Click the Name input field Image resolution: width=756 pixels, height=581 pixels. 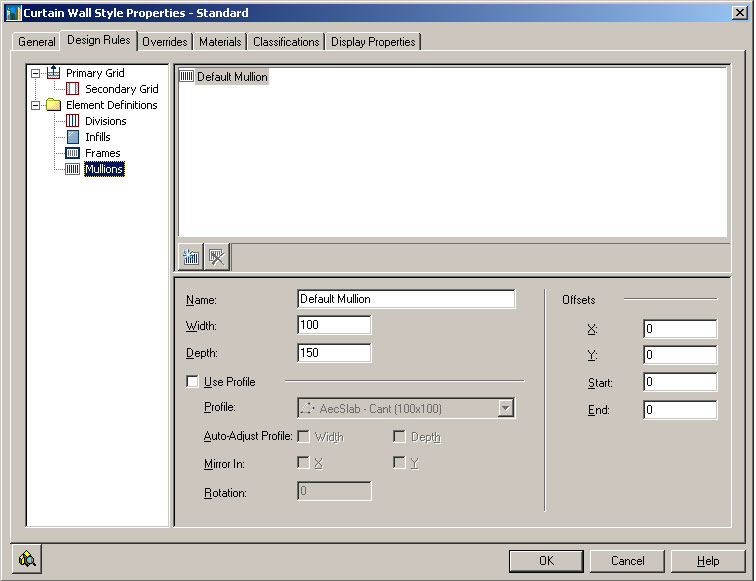click(x=406, y=299)
